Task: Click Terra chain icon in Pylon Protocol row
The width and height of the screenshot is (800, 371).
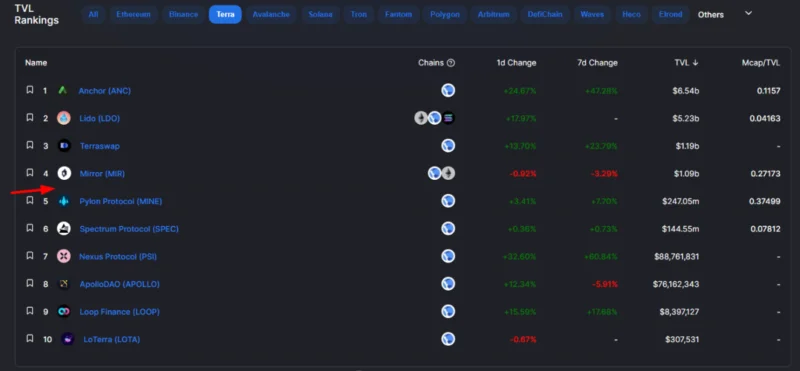Action: (448, 201)
